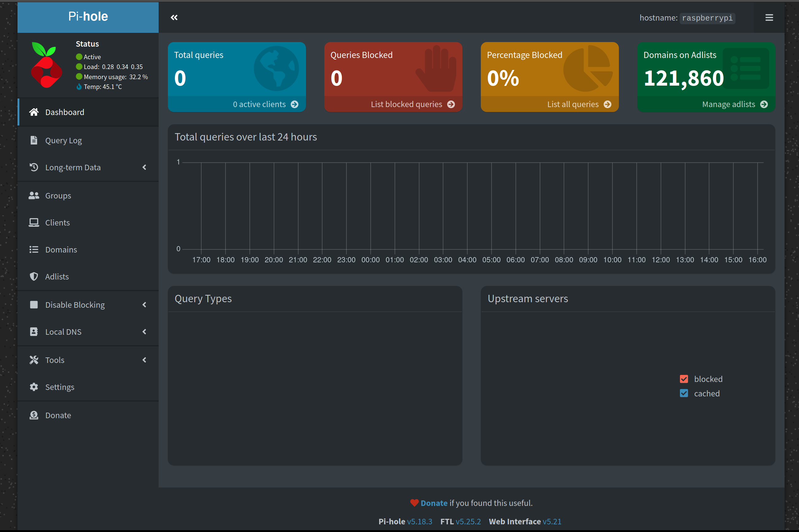
Task: Uncheck the blocked legend checkbox
Action: click(x=684, y=379)
